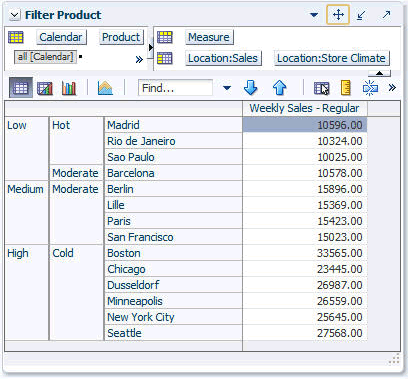Collapse the Filter Product panel checkbox arrow
The width and height of the screenshot is (408, 379).
point(15,15)
